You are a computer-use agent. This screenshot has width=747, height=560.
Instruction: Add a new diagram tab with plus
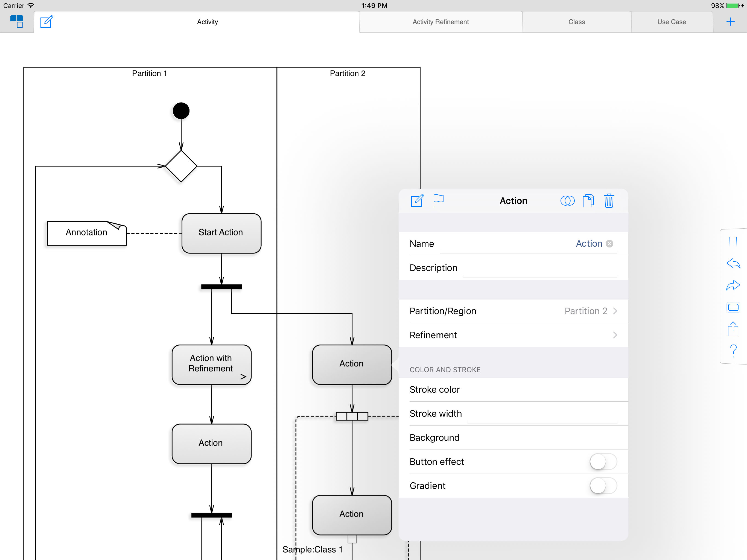tap(730, 22)
